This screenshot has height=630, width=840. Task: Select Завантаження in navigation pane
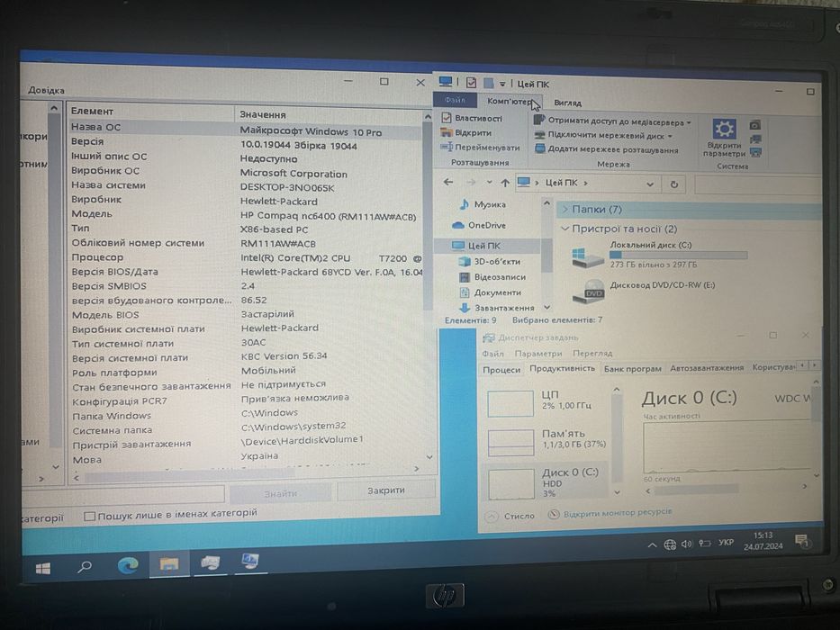click(x=497, y=308)
